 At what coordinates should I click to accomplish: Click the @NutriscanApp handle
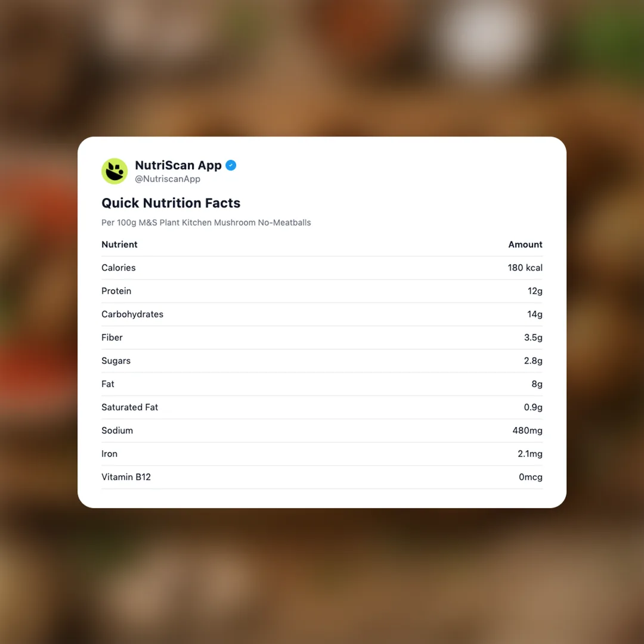[x=168, y=179]
